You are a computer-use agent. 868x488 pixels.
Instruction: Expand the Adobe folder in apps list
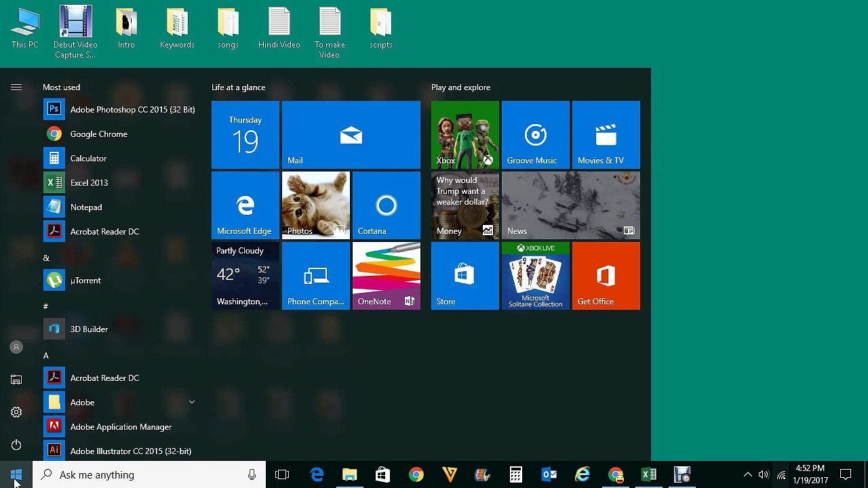pyautogui.click(x=192, y=402)
